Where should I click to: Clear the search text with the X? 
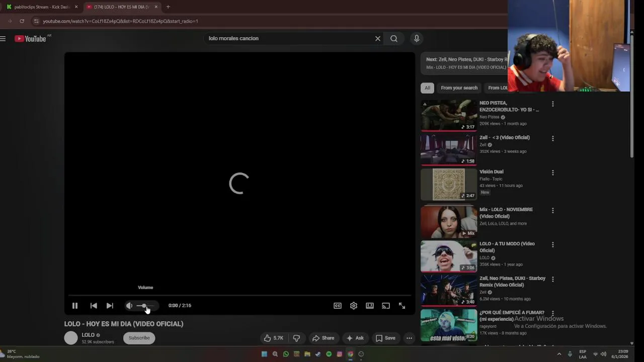(378, 39)
